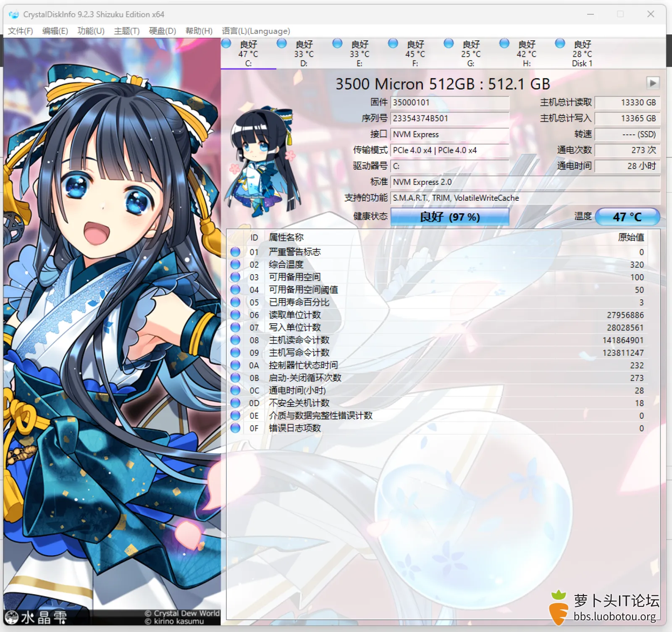Viewport: 672px width, 632px height.
Task: Switch to drive H: tab at 42 °C
Action: (x=526, y=54)
